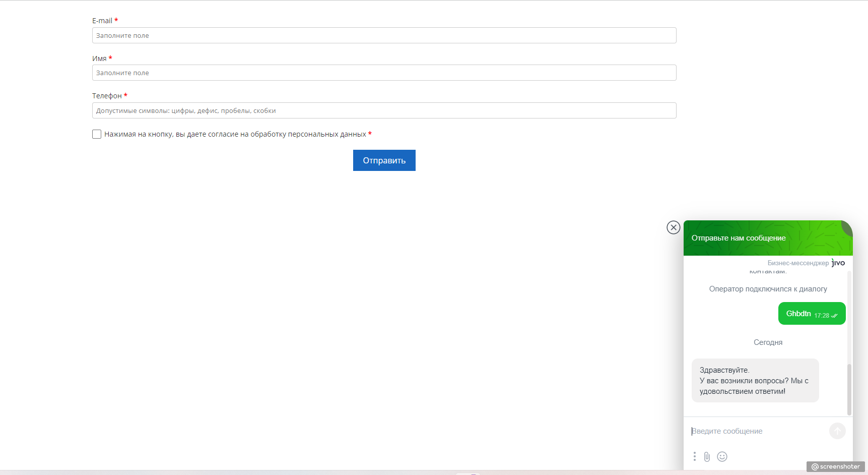Click the Отправьте нам сообщение chat header
The width and height of the screenshot is (868, 475).
[x=739, y=238]
